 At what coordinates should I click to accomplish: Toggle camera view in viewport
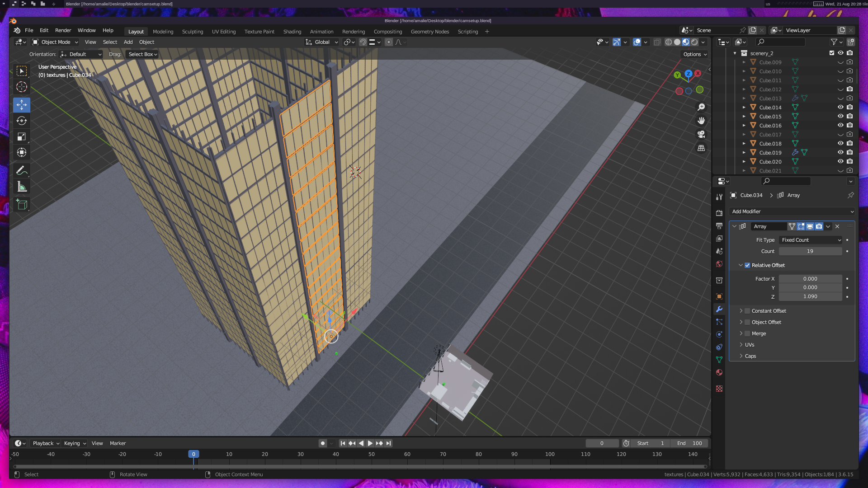point(701,134)
